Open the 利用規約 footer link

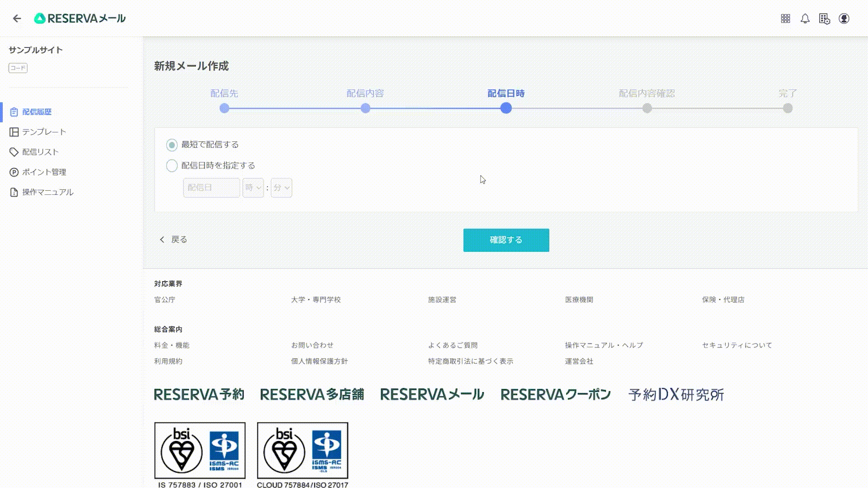coord(168,361)
